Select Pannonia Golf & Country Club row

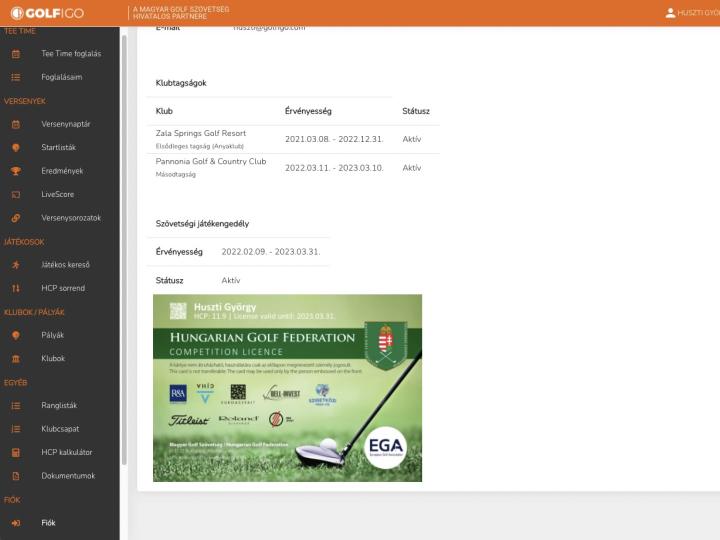[x=293, y=168]
